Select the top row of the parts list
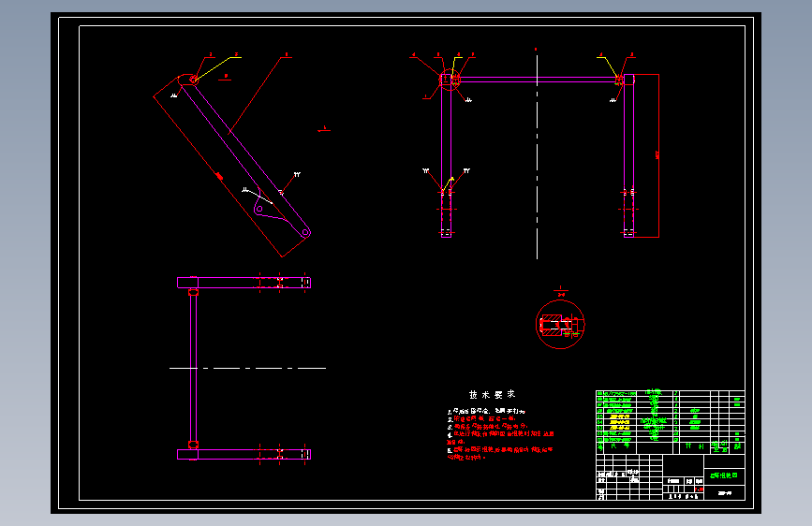This screenshot has height=526, width=812. click(x=670, y=393)
